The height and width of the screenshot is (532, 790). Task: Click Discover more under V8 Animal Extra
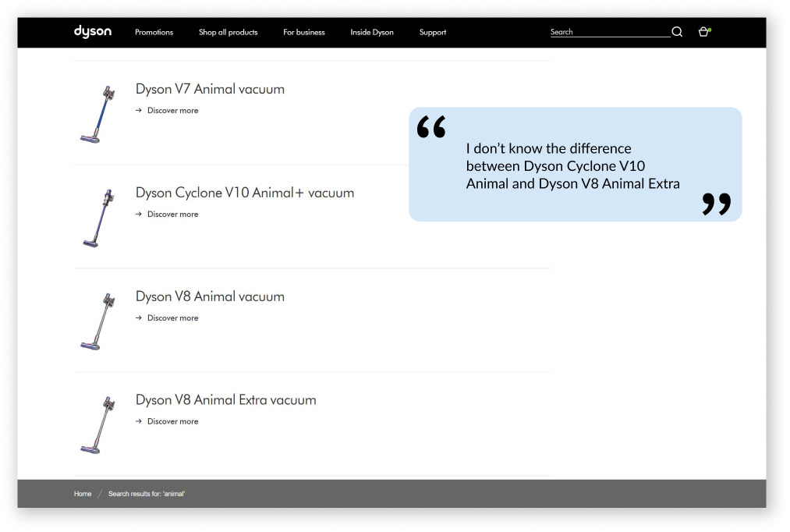coord(173,421)
